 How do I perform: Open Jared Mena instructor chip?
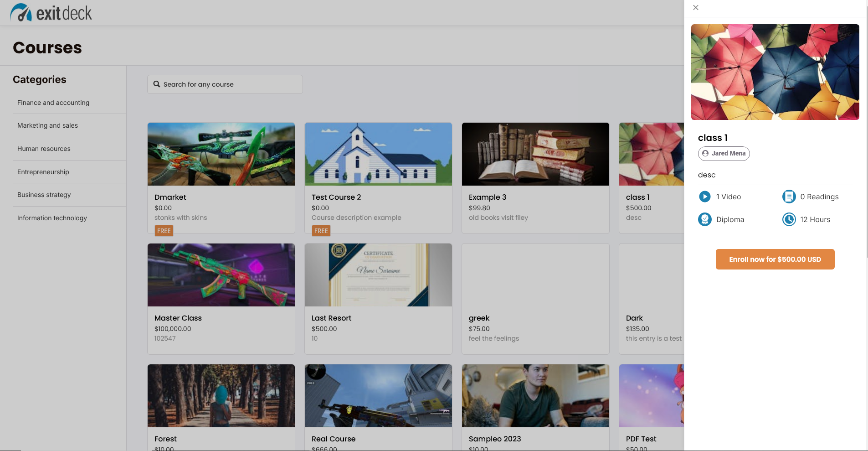coord(724,153)
